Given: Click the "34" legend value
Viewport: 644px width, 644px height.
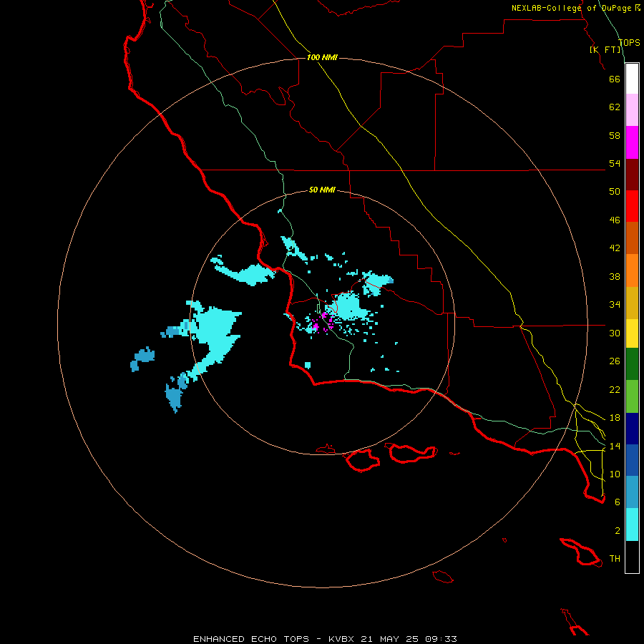Looking at the screenshot, I should click(x=615, y=305).
